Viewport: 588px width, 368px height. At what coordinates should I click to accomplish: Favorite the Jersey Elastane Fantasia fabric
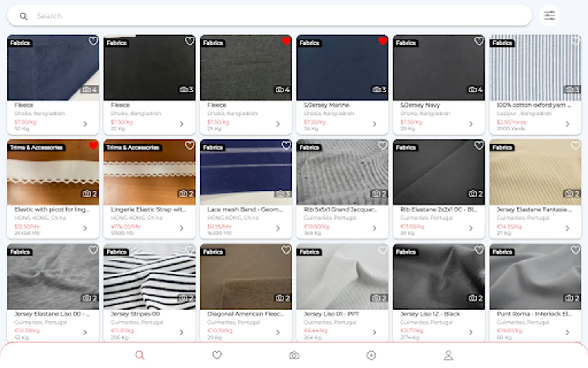tap(575, 145)
